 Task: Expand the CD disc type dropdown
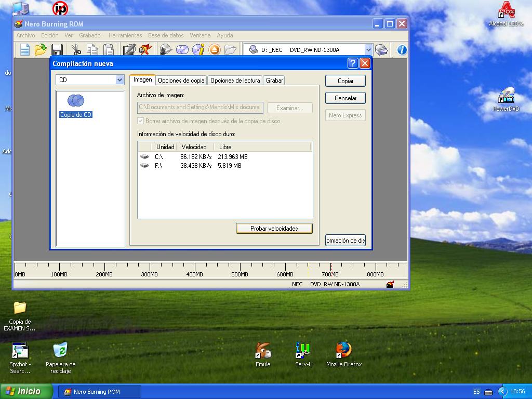coord(119,80)
